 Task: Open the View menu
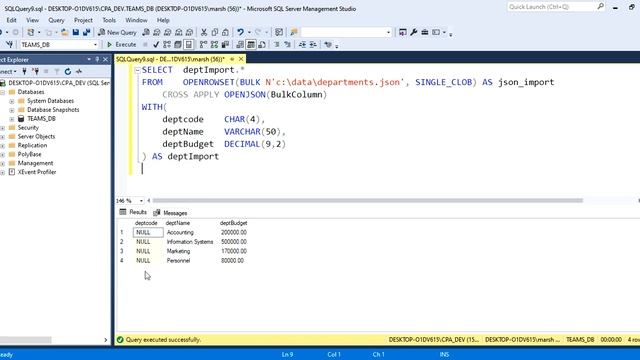[32, 20]
